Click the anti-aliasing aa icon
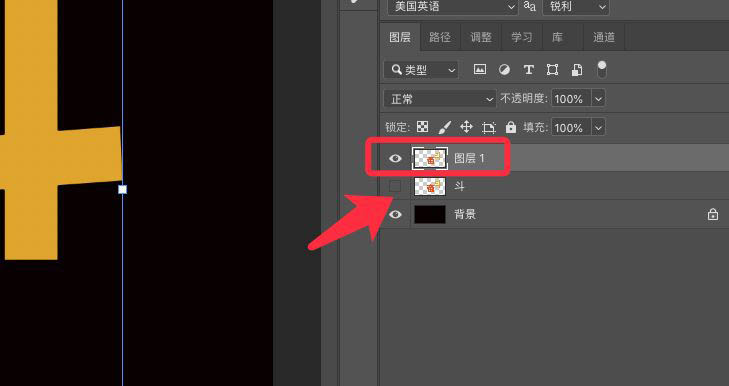The width and height of the screenshot is (729, 386). click(x=530, y=6)
